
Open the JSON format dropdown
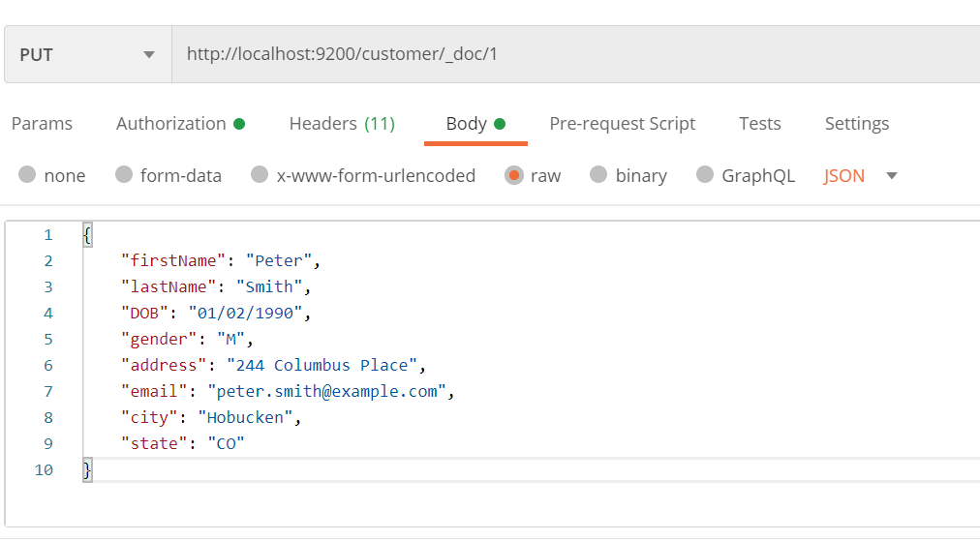point(844,176)
